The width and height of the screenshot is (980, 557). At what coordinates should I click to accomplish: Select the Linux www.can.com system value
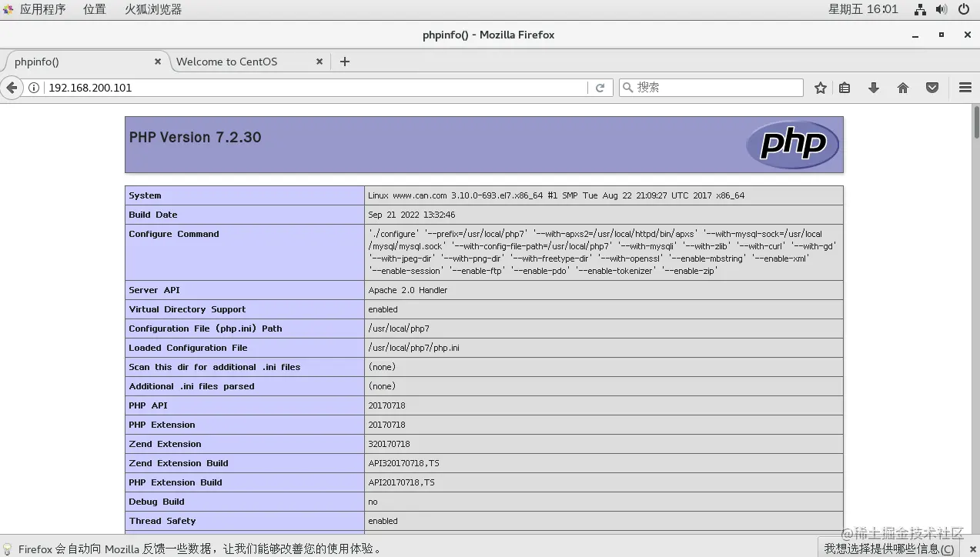(x=556, y=195)
